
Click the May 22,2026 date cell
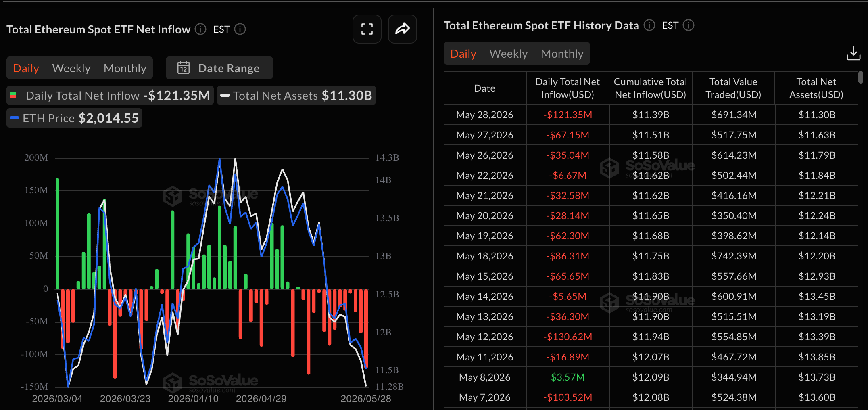click(x=485, y=176)
